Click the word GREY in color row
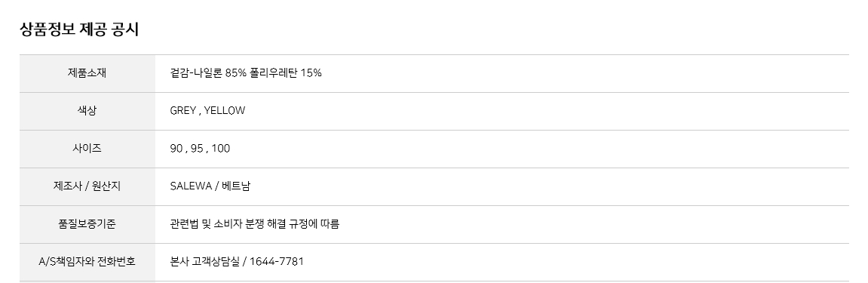This screenshot has width=868, height=283. tap(182, 111)
